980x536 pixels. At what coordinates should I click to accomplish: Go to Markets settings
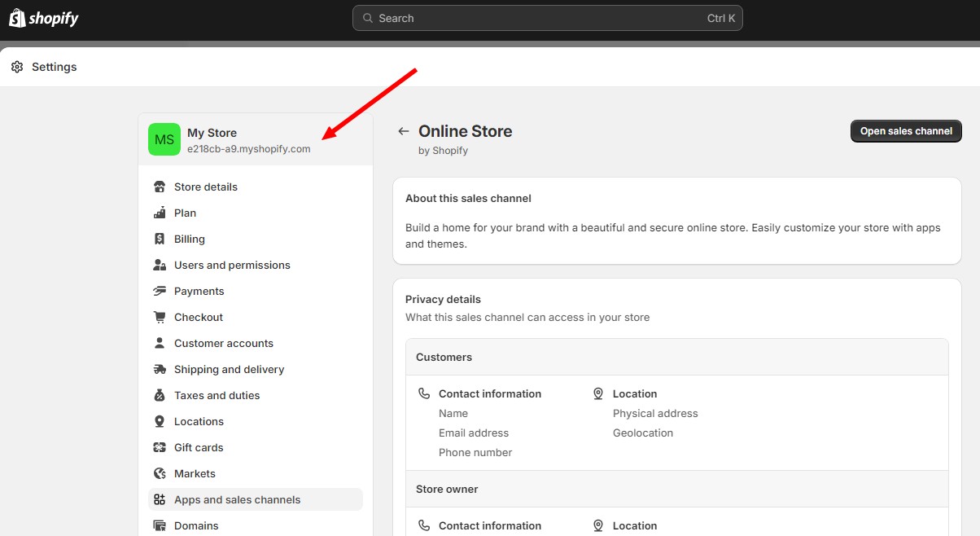[x=256, y=473]
